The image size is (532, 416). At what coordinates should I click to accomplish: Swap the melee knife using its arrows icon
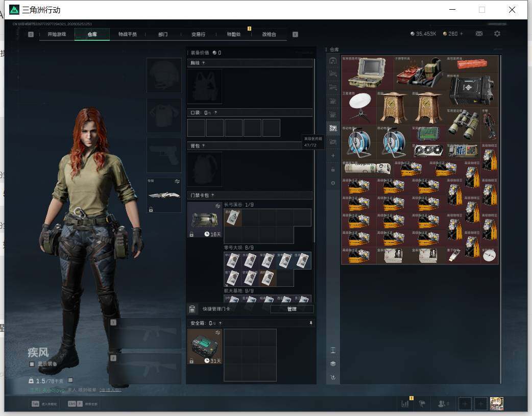pyautogui.click(x=177, y=182)
